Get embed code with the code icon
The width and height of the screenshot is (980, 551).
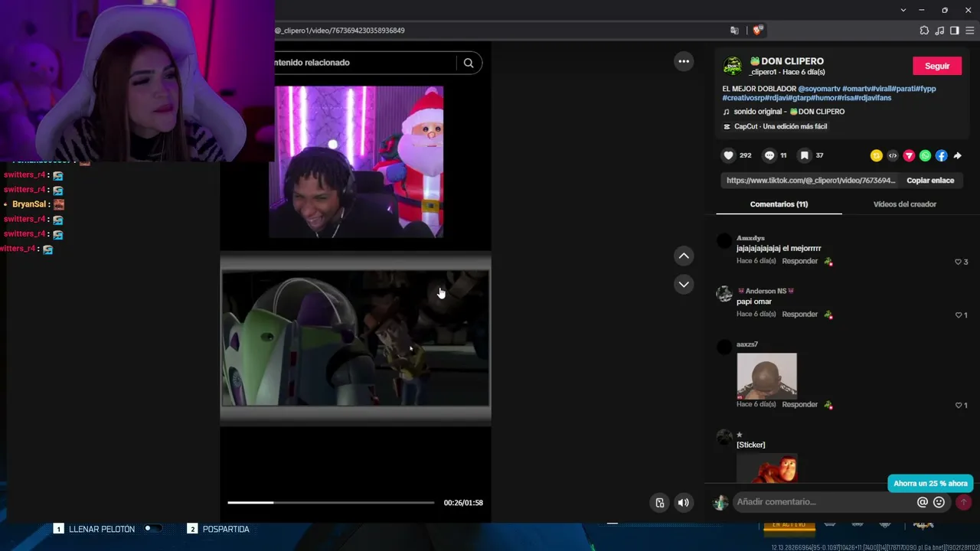(893, 155)
